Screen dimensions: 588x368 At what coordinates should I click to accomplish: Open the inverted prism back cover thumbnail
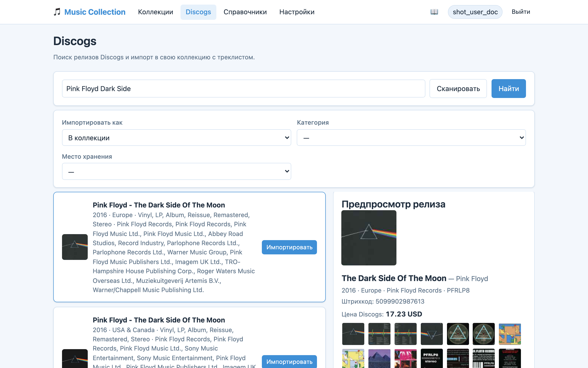click(432, 334)
